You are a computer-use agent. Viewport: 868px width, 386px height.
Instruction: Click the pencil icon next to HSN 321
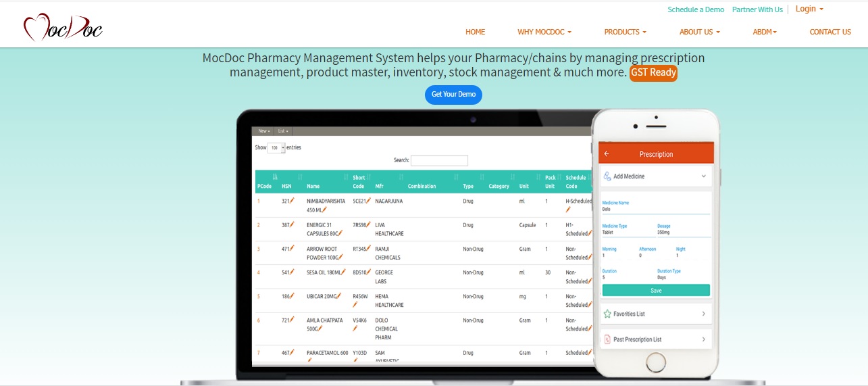(292, 201)
